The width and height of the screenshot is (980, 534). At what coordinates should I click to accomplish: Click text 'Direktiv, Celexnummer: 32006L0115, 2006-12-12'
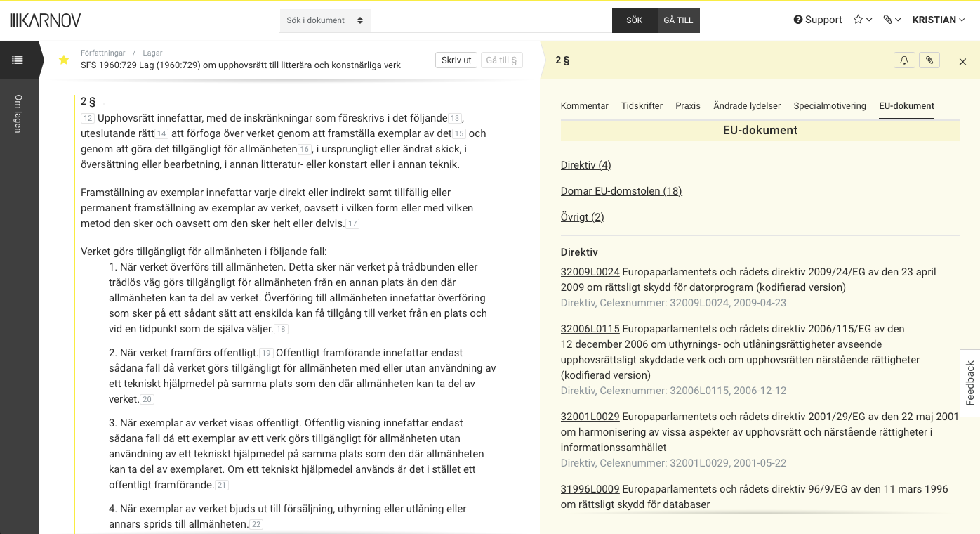coord(673,391)
